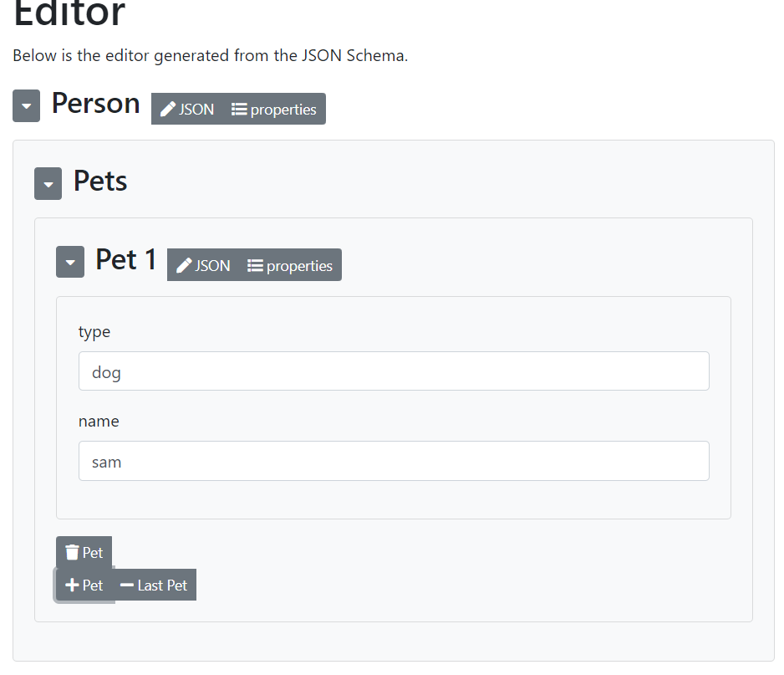The width and height of the screenshot is (784, 675).
Task: Click the "+ Pet" button
Action: pyautogui.click(x=84, y=585)
